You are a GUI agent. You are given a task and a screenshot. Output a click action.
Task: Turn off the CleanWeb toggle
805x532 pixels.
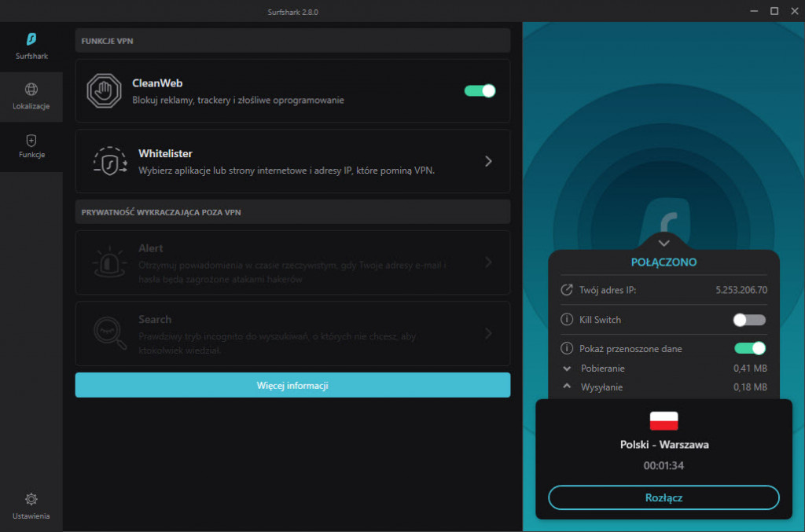[x=480, y=91]
